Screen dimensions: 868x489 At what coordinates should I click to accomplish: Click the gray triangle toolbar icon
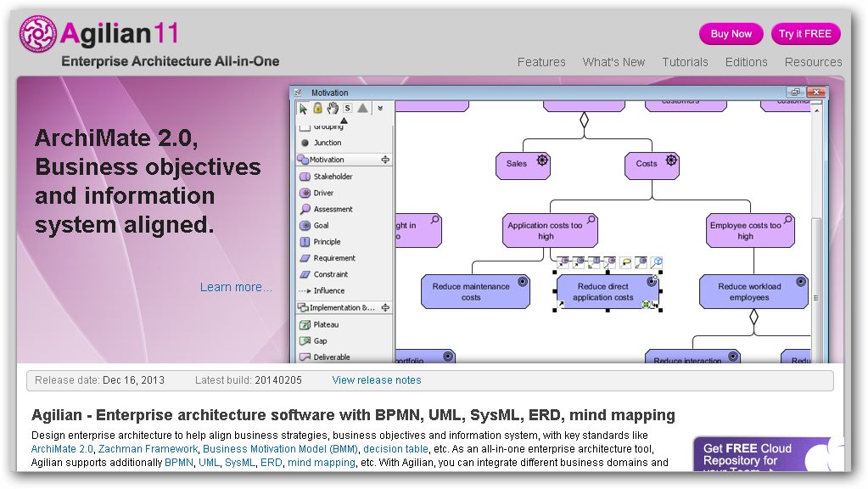[x=362, y=108]
